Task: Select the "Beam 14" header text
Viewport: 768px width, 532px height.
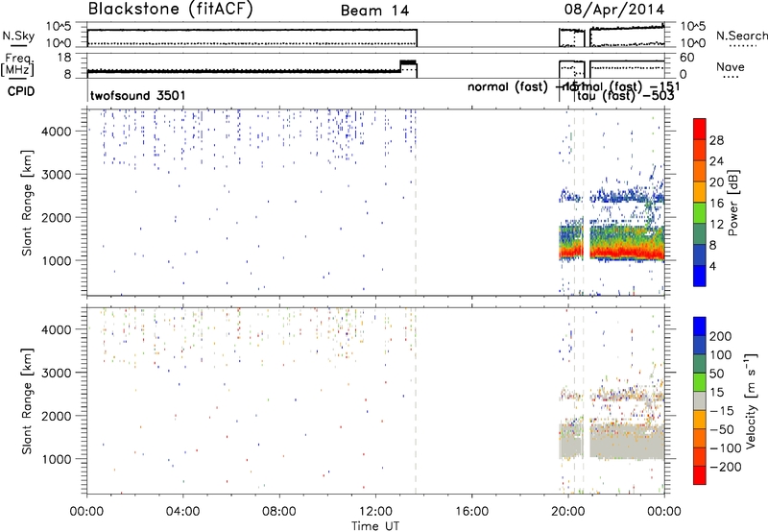Action: tap(374, 11)
